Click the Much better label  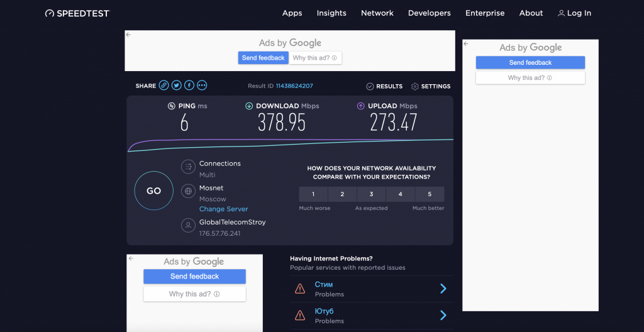428,208
